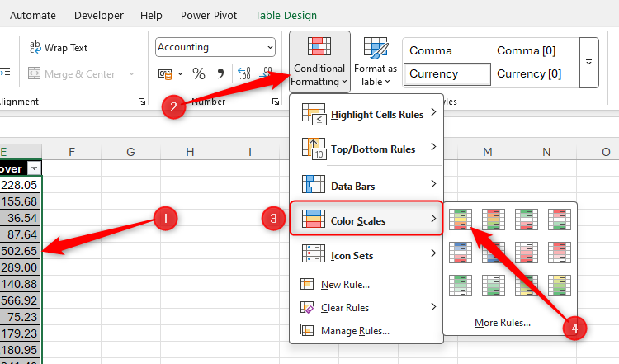Screen dimensions: 619x364
Task: Open filter dropdown in column E header
Action: click(34, 168)
